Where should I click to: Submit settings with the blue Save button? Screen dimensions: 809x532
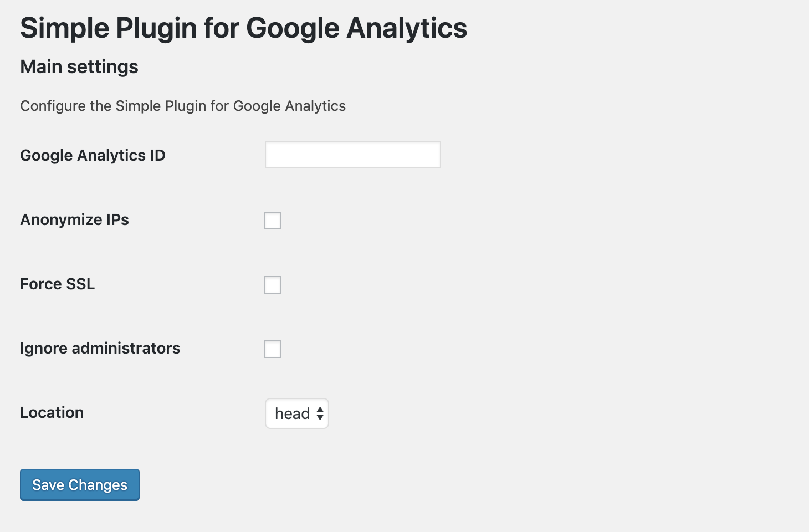[80, 485]
